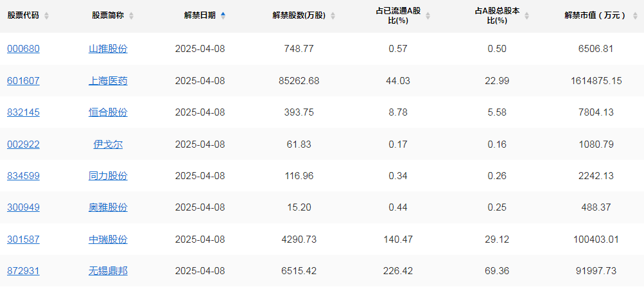Select circulating ratio 44.03 cell
Screen dimensions: 644x287
(x=398, y=81)
